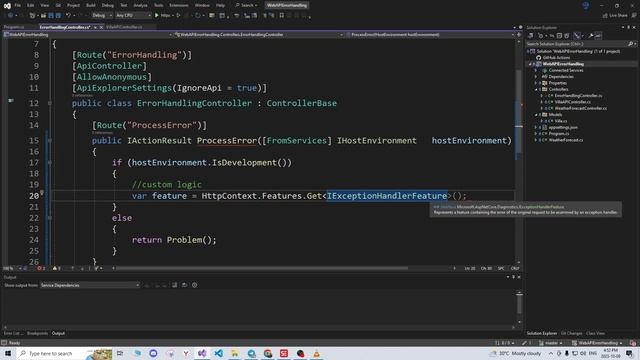Click the Save All toolbar icon

point(58,16)
